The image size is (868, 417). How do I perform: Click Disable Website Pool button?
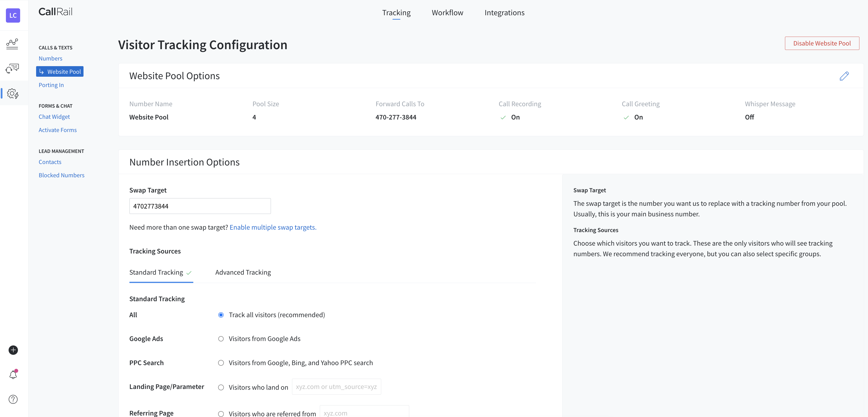coord(822,43)
